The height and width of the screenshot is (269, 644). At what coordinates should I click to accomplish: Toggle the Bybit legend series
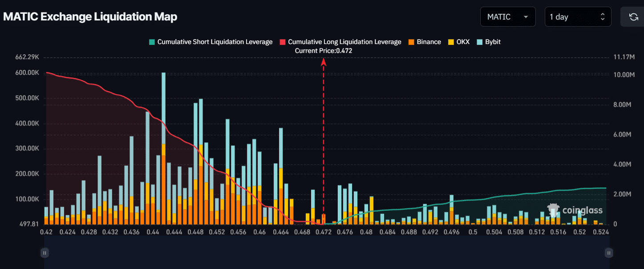click(x=488, y=42)
